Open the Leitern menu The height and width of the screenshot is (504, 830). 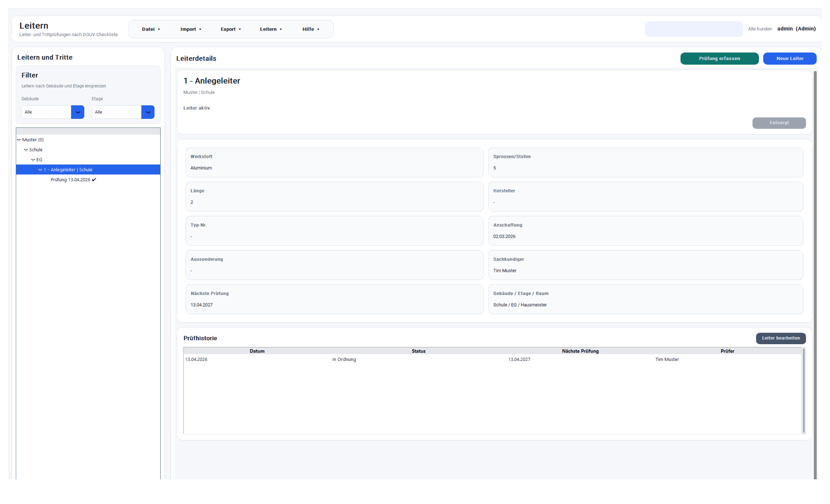tap(271, 29)
